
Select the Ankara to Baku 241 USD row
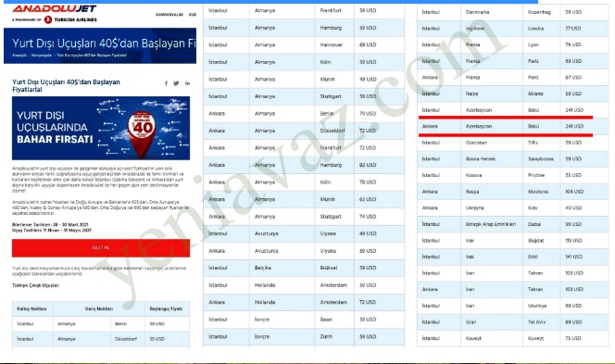click(x=512, y=126)
